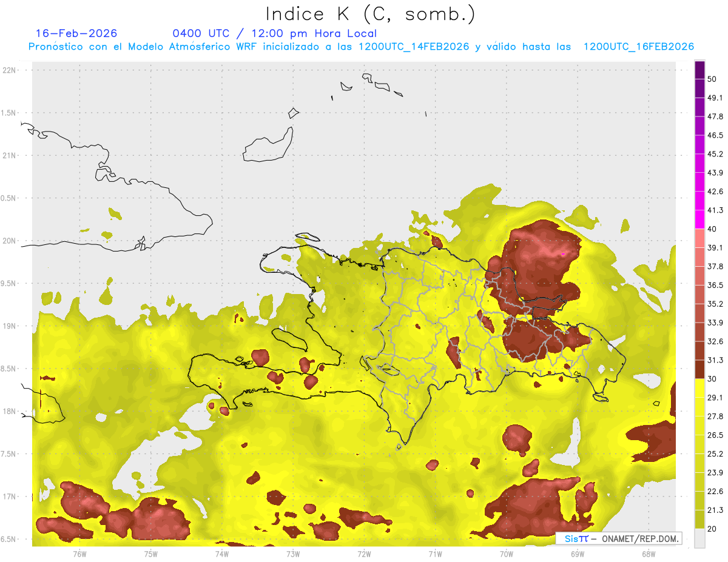Image resolution: width=728 pixels, height=562 pixels.
Task: Click the date label '16-Feb-2026'
Action: point(76,33)
